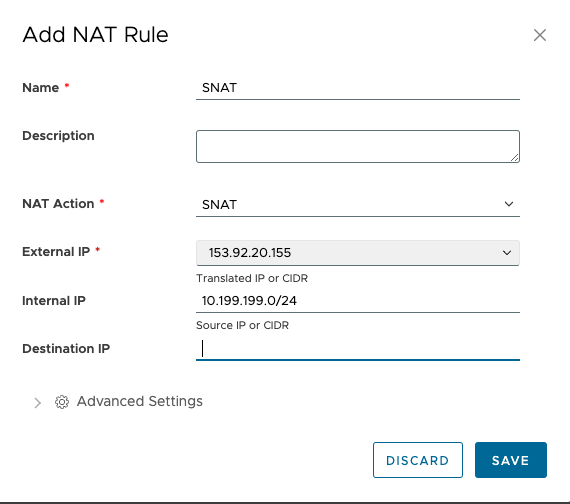Grab the Description box resize handle
The image size is (570, 504).
coord(514,157)
